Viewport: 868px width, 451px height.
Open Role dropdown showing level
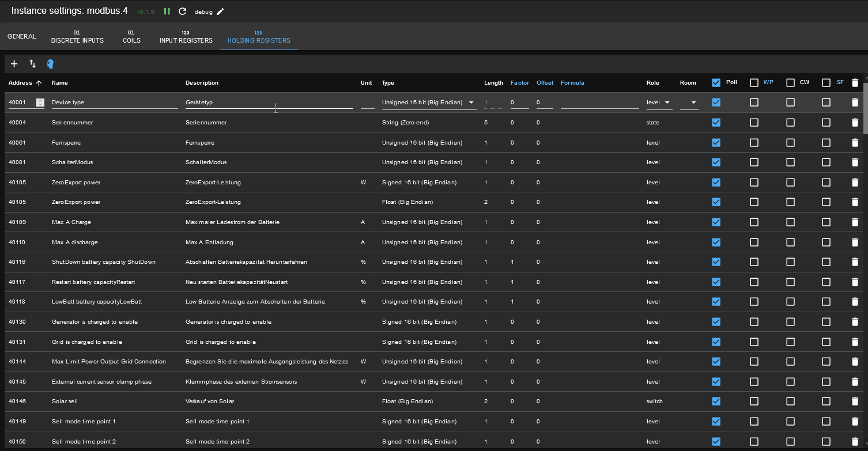click(x=659, y=103)
